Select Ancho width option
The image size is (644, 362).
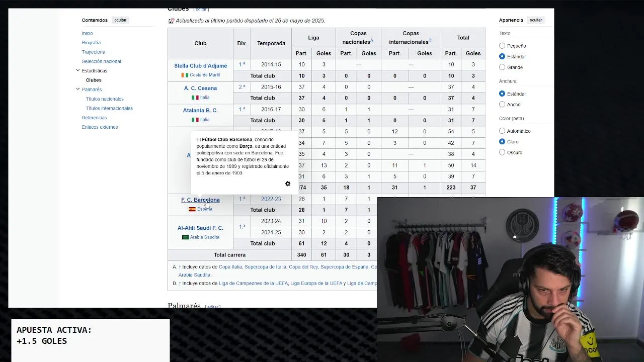tap(502, 105)
